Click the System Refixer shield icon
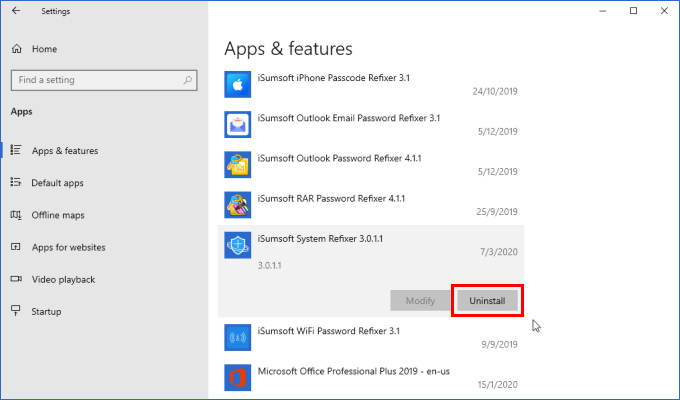This screenshot has height=400, width=680. 238,245
